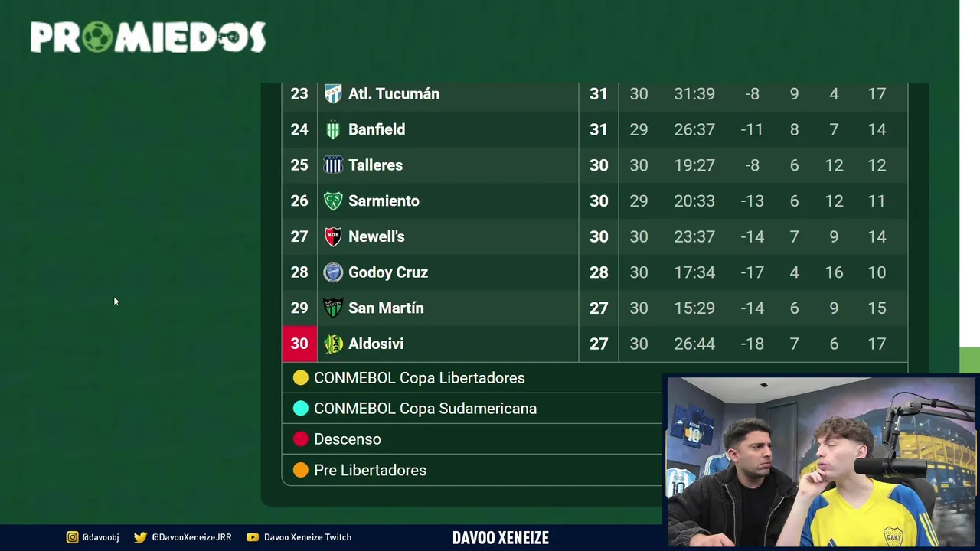Click the cyan Copa Sudamericana legend dot
The height and width of the screenshot is (551, 980).
pos(301,409)
